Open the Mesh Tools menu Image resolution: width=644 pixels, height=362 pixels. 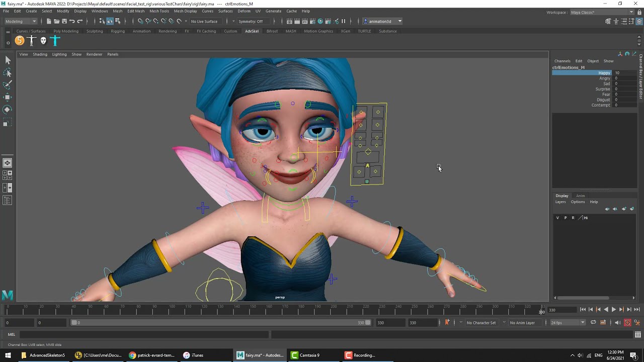click(x=159, y=11)
